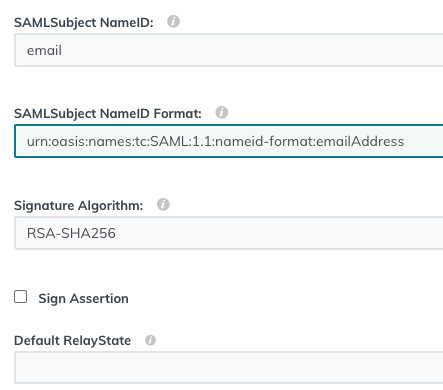Click the Signature Algorithm: label
Viewport: 443px width, 390px height.
(x=78, y=206)
